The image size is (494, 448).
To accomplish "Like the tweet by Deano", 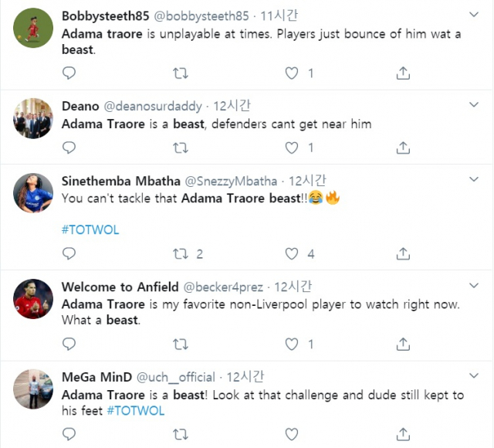I will tap(292, 148).
